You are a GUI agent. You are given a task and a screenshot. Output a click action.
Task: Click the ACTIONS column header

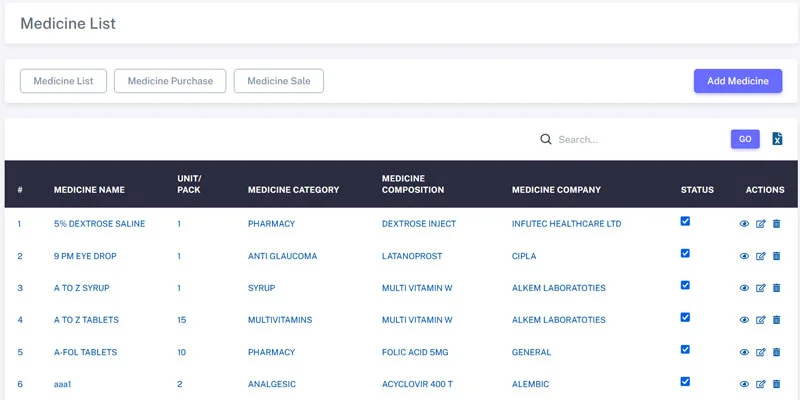click(x=765, y=190)
